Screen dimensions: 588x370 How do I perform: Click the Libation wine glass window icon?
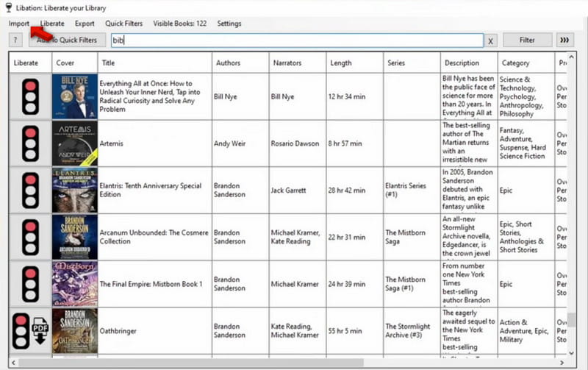click(8, 7)
